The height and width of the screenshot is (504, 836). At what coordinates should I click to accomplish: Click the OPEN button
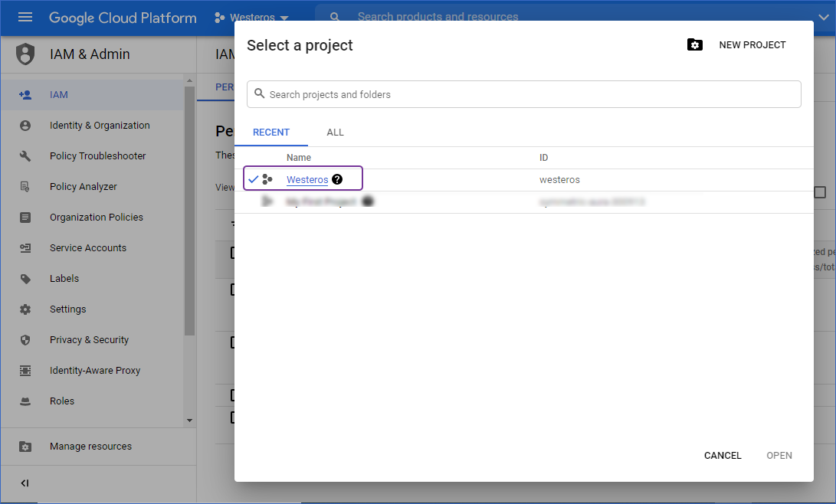click(779, 456)
